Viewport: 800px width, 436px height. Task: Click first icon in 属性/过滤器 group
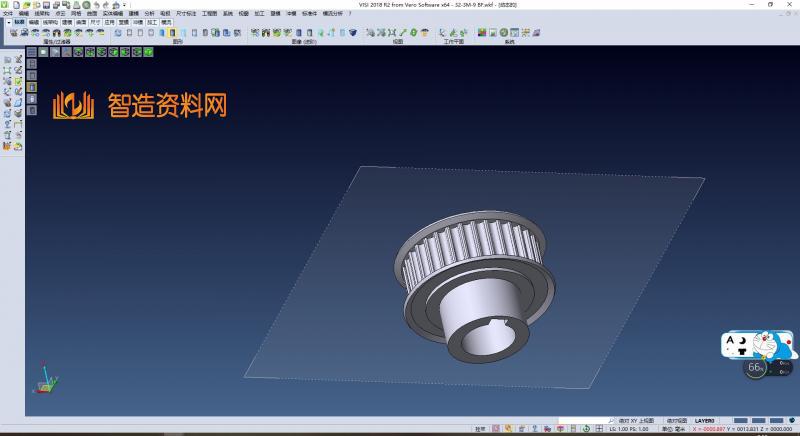point(14,33)
